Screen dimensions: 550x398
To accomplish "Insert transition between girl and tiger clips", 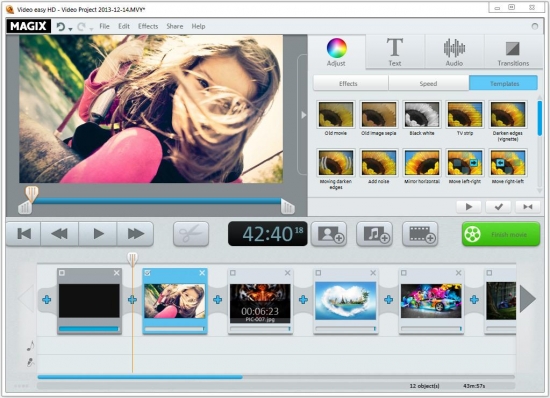I will tap(217, 300).
